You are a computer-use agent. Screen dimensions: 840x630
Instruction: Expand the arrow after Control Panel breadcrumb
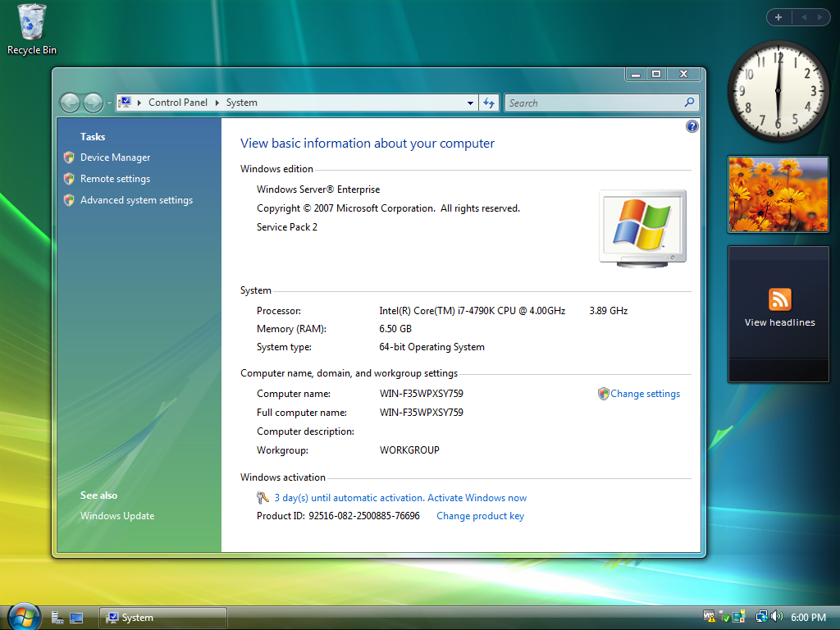(x=217, y=103)
